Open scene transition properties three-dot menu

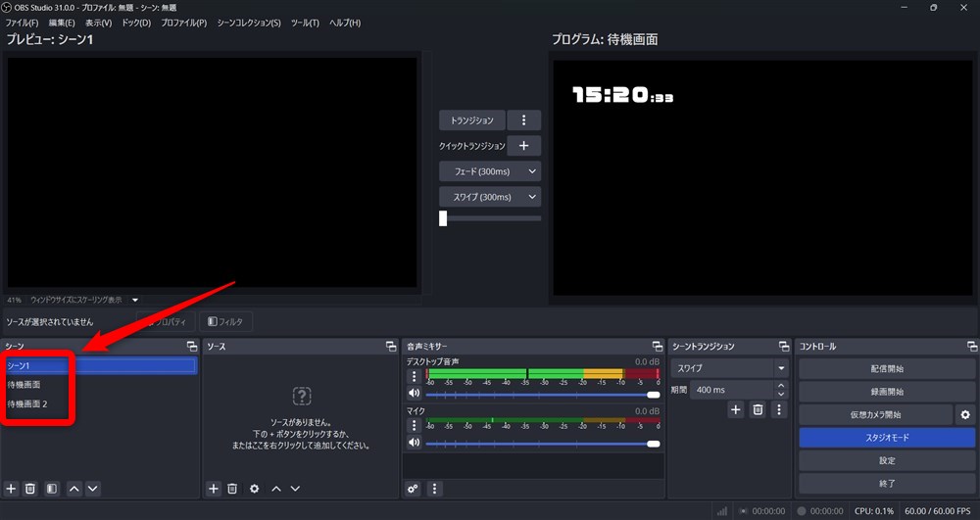(x=779, y=409)
